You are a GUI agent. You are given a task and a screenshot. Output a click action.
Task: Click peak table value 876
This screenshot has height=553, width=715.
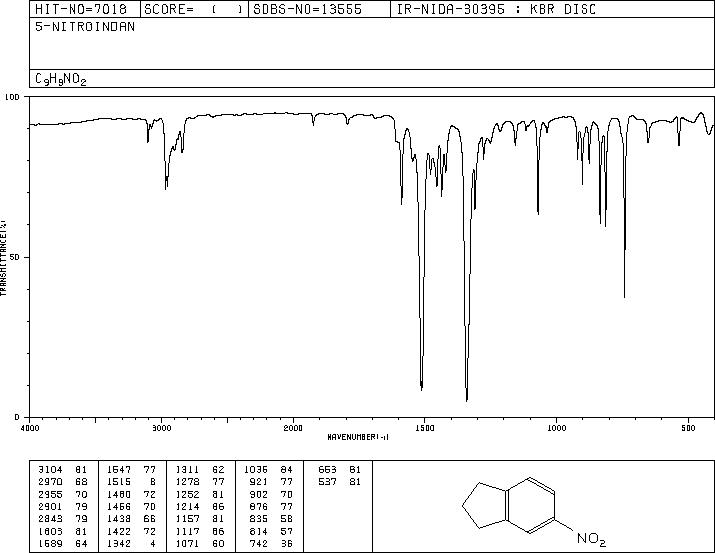click(x=259, y=506)
